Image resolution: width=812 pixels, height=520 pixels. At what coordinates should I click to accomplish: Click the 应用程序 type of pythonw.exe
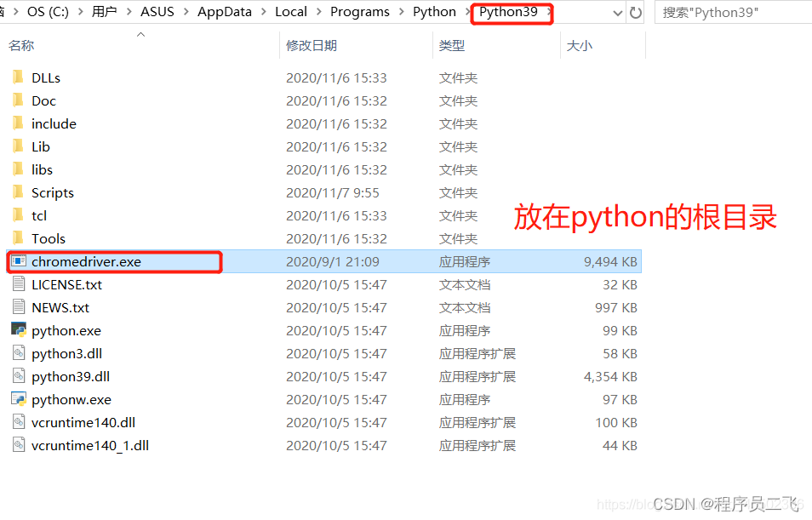(465, 399)
